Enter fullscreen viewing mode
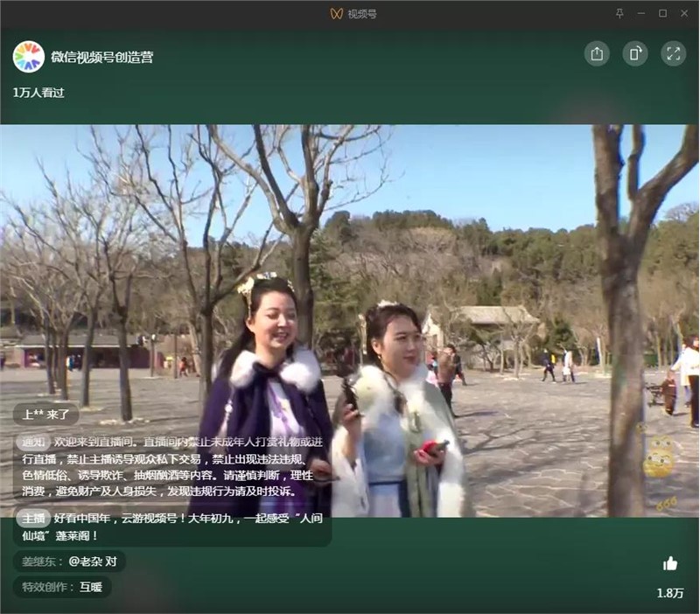700x614 pixels. click(x=672, y=52)
